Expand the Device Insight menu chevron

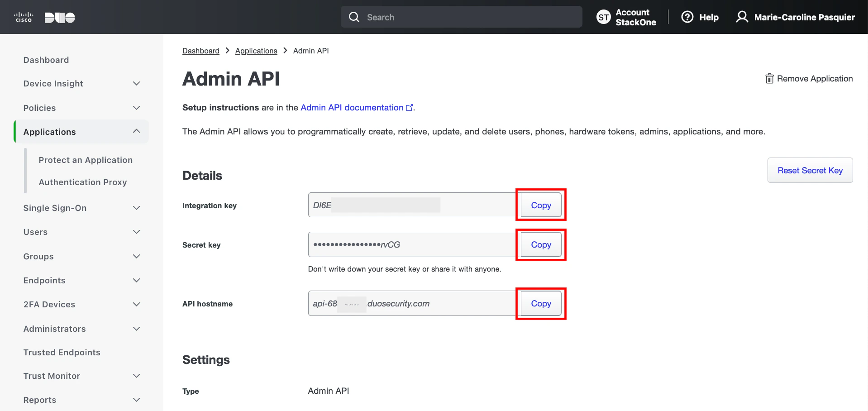137,83
